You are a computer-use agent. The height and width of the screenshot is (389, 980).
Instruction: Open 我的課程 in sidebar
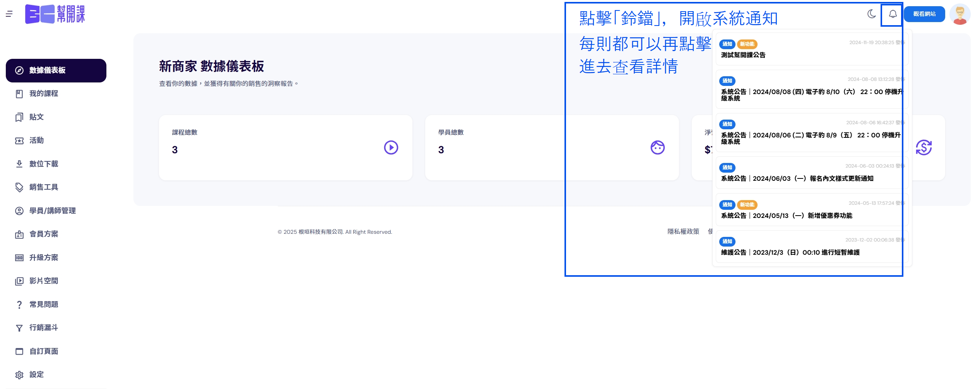[x=44, y=94]
